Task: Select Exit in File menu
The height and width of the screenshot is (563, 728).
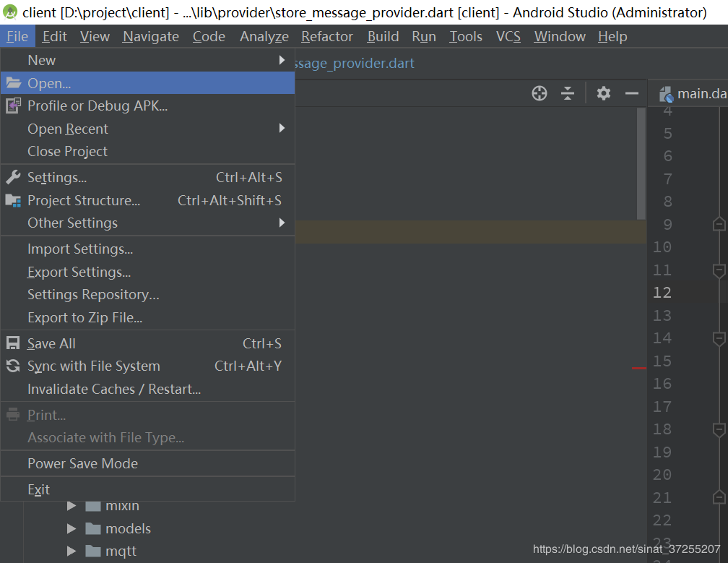Action: (147, 489)
